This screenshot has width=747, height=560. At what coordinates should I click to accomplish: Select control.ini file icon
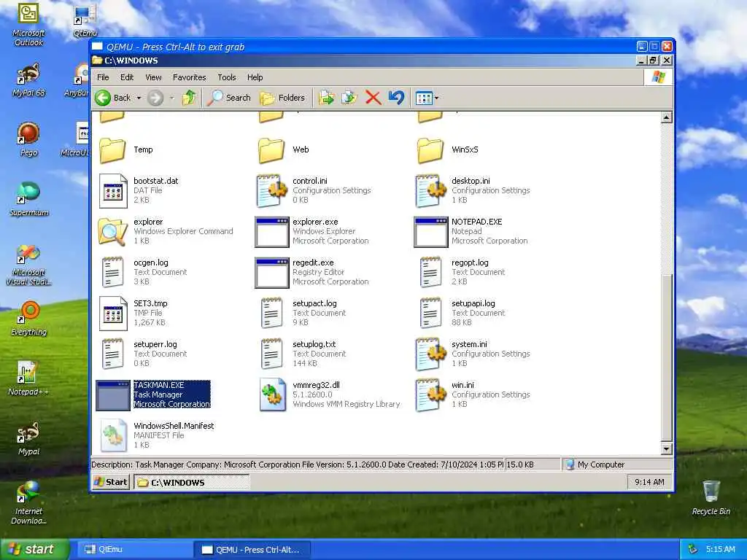pos(271,190)
